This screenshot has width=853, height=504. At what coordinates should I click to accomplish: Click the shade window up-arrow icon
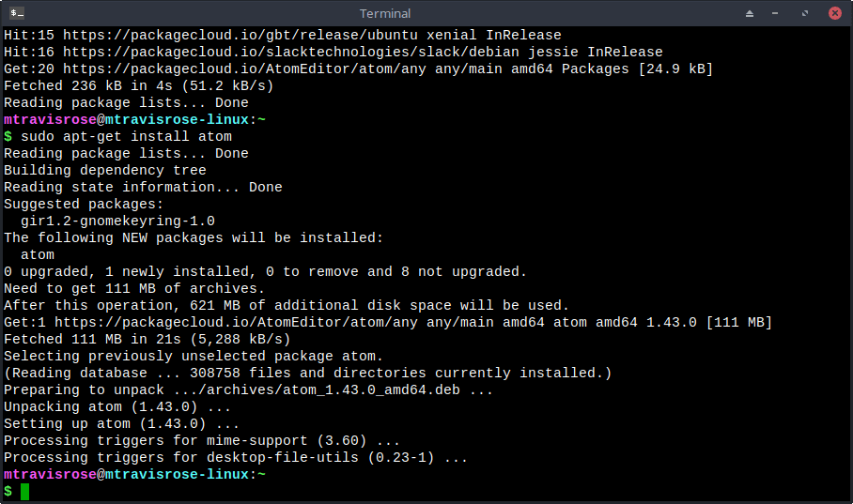pos(750,13)
